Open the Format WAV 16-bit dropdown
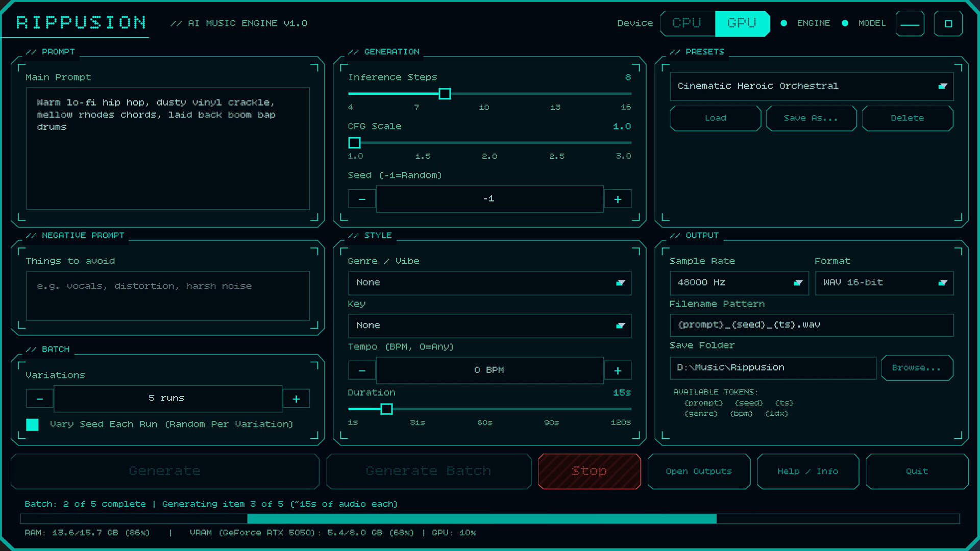The height and width of the screenshot is (551, 980). [x=885, y=283]
